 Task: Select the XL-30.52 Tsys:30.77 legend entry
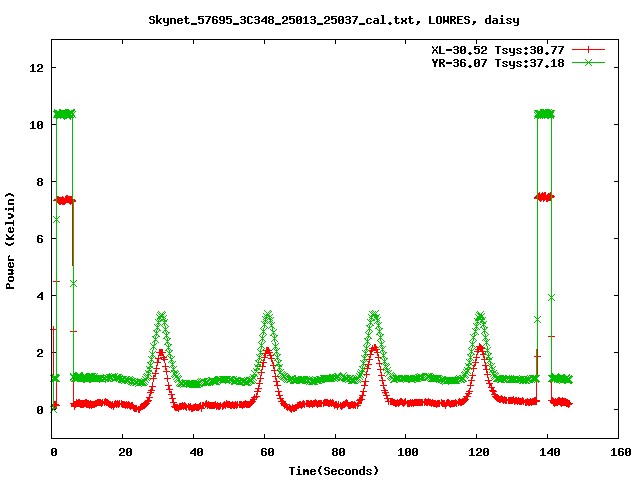coord(498,50)
